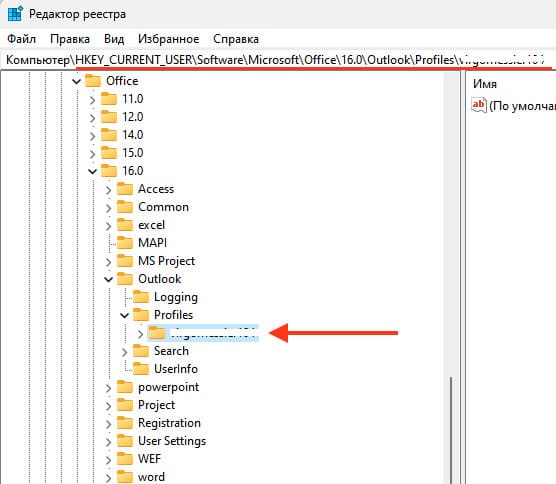Click the Access folder icon

click(x=125, y=189)
